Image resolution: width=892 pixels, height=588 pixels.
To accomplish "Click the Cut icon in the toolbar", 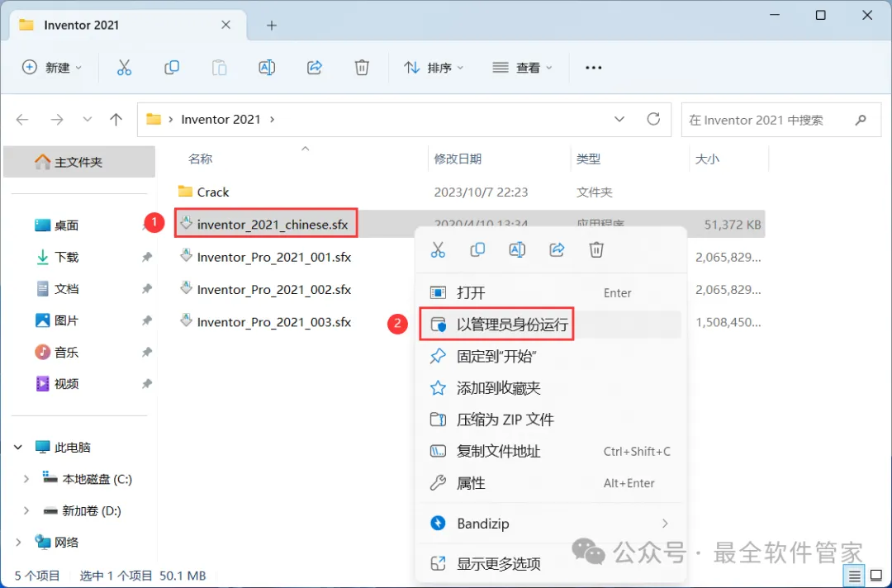I will tap(124, 68).
